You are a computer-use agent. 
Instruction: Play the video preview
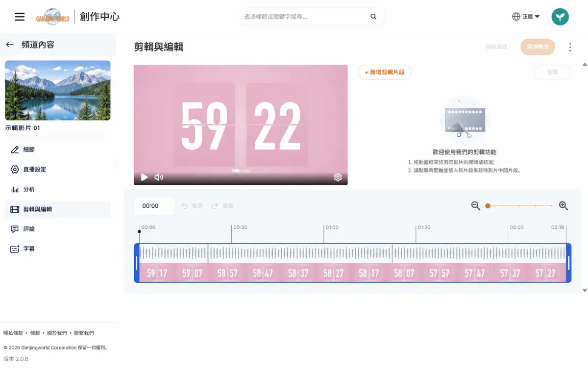144,177
